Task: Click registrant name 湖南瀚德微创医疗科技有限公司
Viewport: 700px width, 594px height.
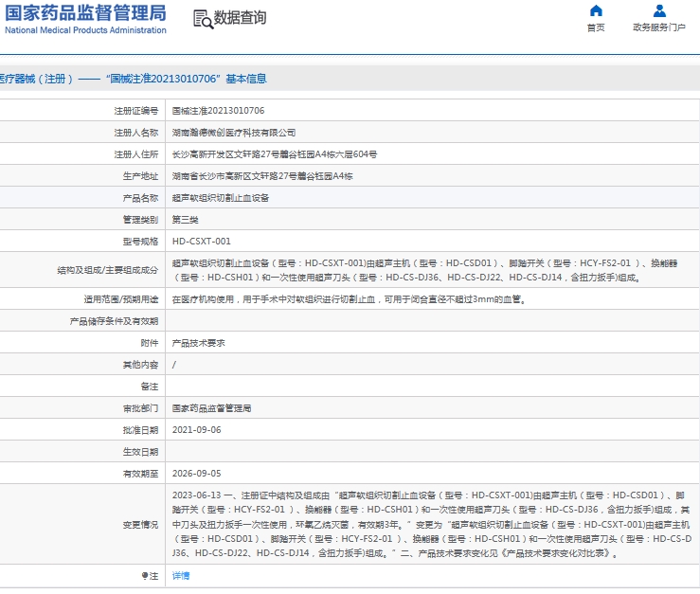Action: coord(234,133)
